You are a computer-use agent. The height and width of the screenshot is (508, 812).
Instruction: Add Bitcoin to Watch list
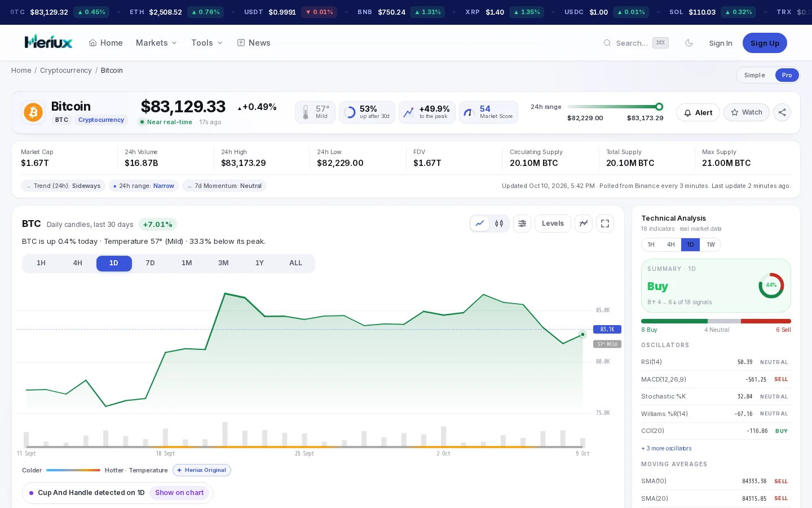[x=747, y=112]
